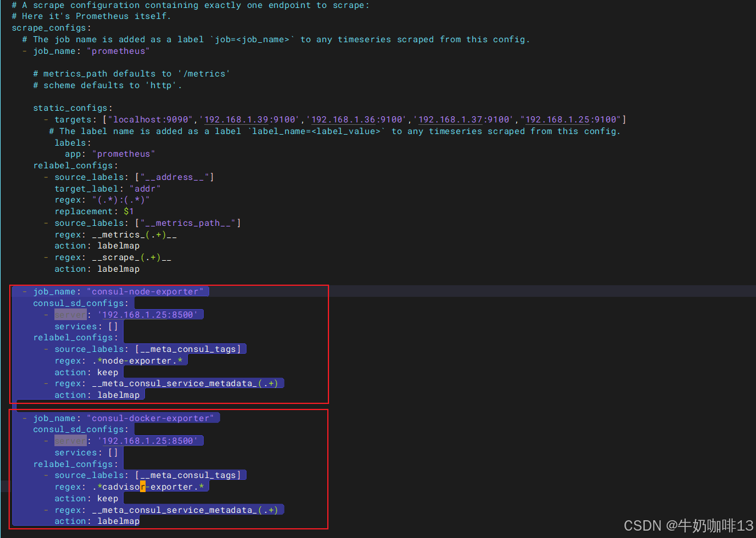Screen dimensions: 756x538
Task: Click "action: labelmap" below the __scrape_ regex
Action: [x=97, y=269]
